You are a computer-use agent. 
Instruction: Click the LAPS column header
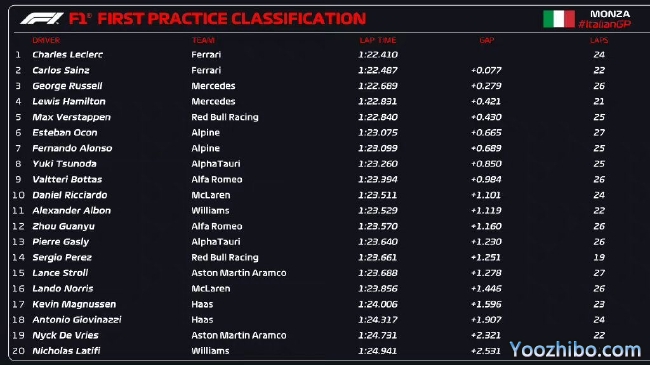[x=599, y=40]
